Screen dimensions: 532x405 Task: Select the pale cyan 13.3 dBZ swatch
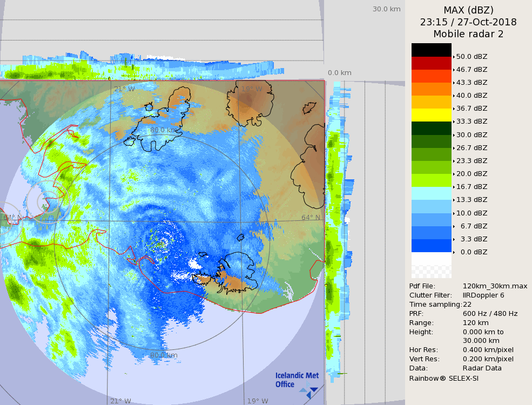click(431, 193)
